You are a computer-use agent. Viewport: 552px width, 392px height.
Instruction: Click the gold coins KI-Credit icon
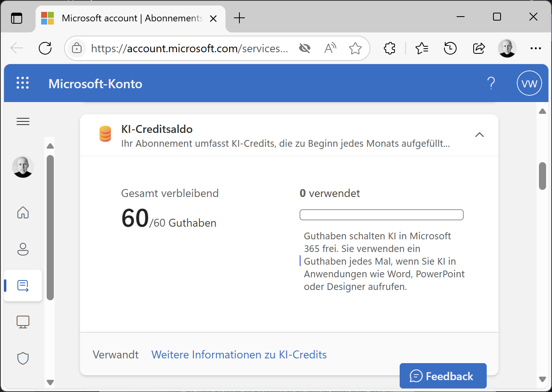pos(105,134)
